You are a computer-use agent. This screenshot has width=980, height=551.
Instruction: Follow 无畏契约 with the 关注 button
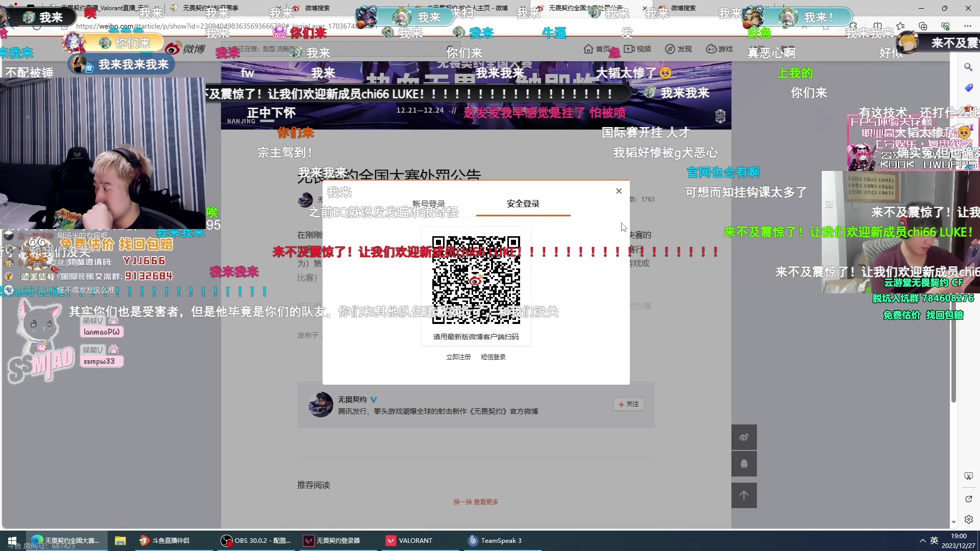(x=628, y=404)
